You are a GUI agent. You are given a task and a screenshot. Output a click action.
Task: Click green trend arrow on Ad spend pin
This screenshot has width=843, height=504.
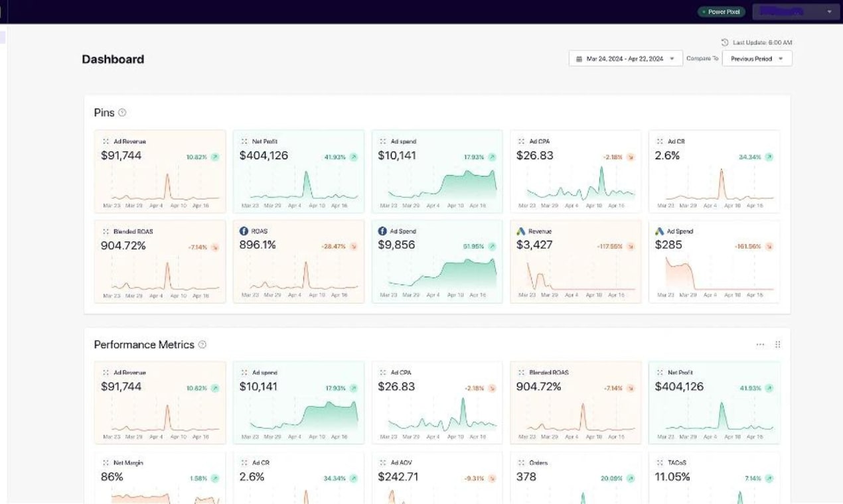492,157
